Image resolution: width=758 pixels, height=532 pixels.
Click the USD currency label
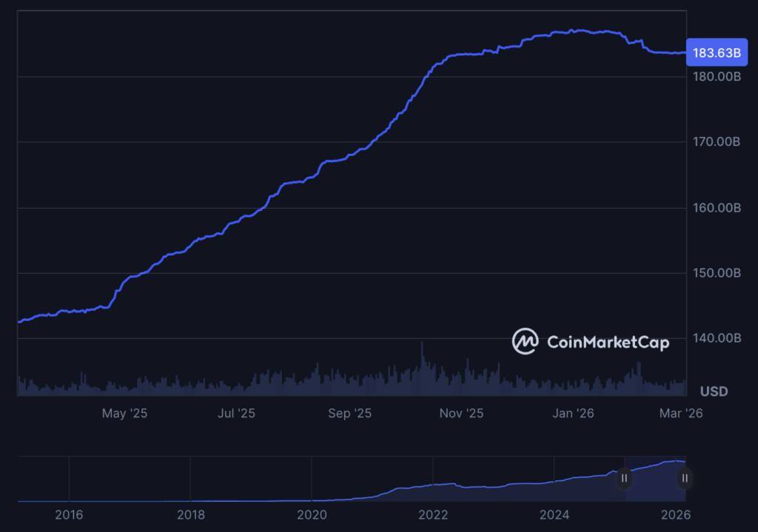tap(714, 391)
